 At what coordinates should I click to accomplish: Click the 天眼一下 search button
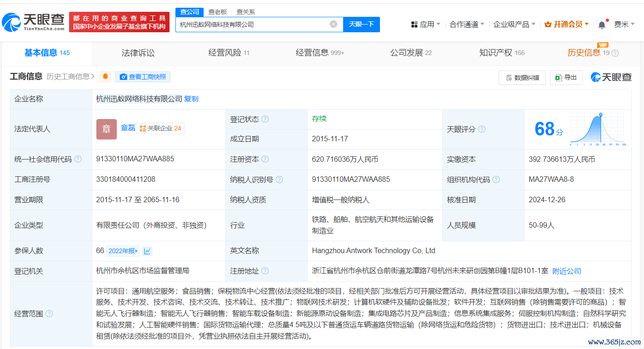click(x=361, y=25)
